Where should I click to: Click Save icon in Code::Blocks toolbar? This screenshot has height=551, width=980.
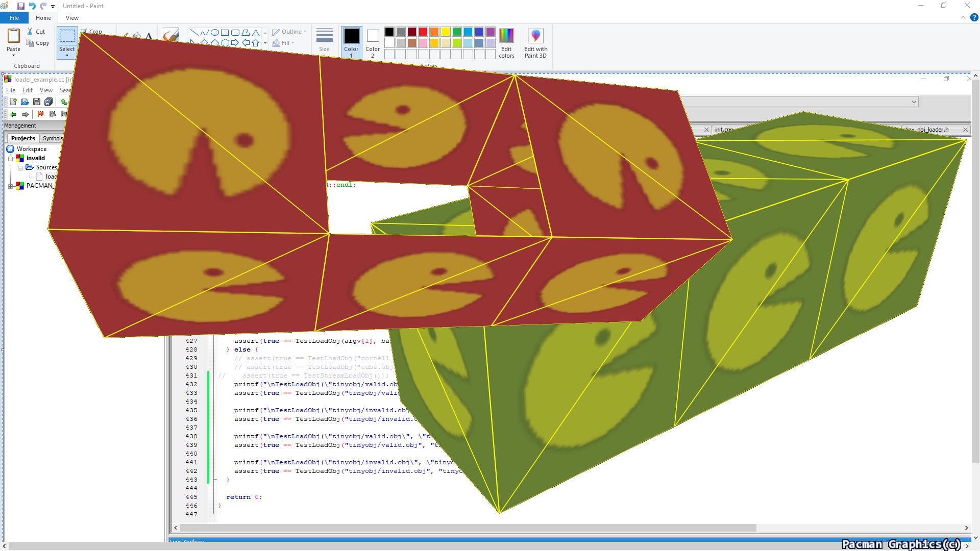coord(37,102)
